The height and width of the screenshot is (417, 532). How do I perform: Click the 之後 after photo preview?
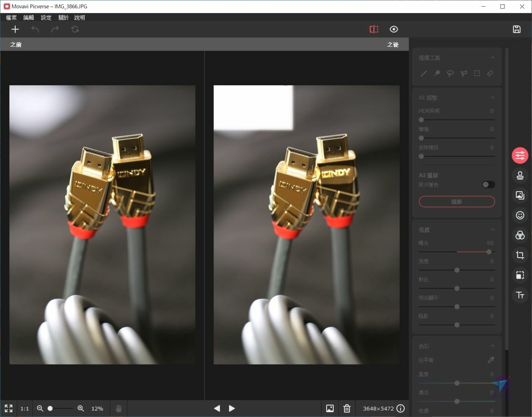click(307, 225)
